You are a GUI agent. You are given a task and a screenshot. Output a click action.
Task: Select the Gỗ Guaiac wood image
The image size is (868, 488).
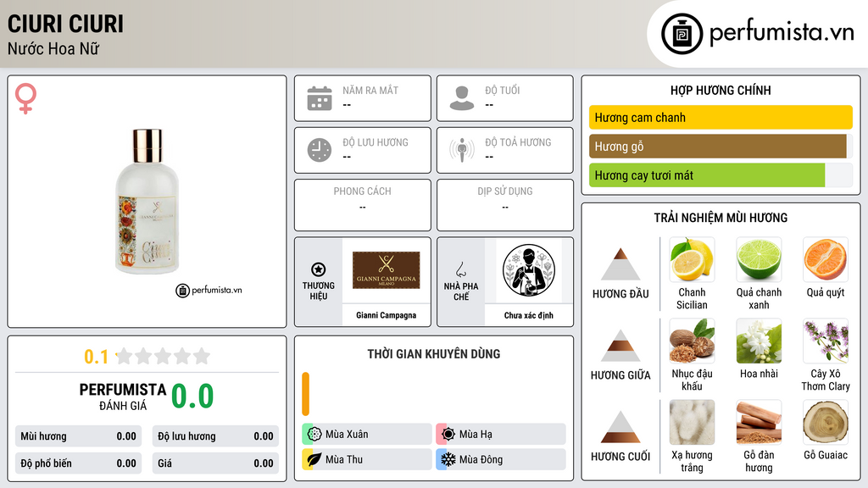click(826, 422)
